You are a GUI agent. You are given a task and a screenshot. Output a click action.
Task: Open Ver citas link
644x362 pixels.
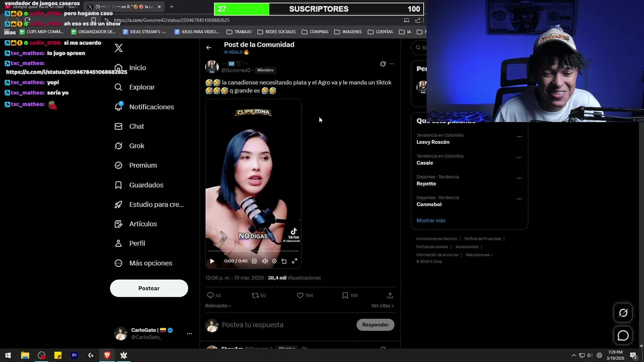pos(382,306)
